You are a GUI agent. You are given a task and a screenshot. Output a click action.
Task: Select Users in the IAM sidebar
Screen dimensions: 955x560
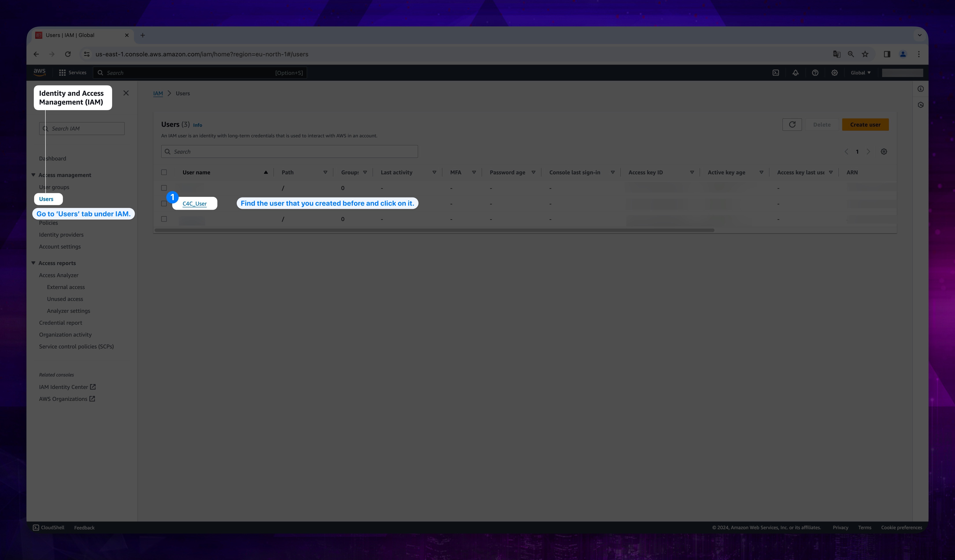(x=46, y=199)
